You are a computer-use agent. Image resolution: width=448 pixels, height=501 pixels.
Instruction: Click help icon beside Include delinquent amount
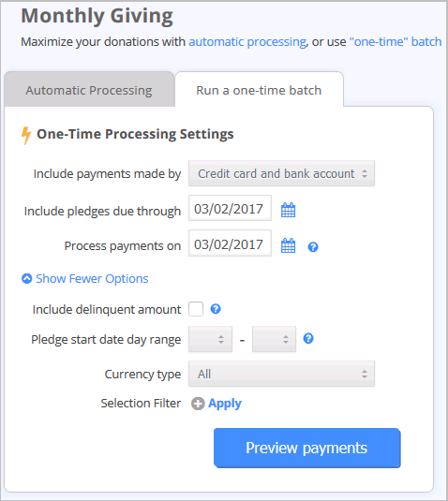[x=216, y=309]
